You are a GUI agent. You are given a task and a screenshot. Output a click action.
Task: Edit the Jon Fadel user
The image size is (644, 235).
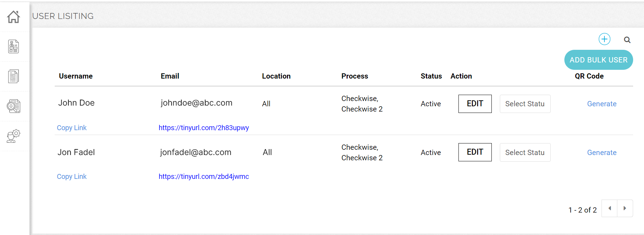coord(475,152)
